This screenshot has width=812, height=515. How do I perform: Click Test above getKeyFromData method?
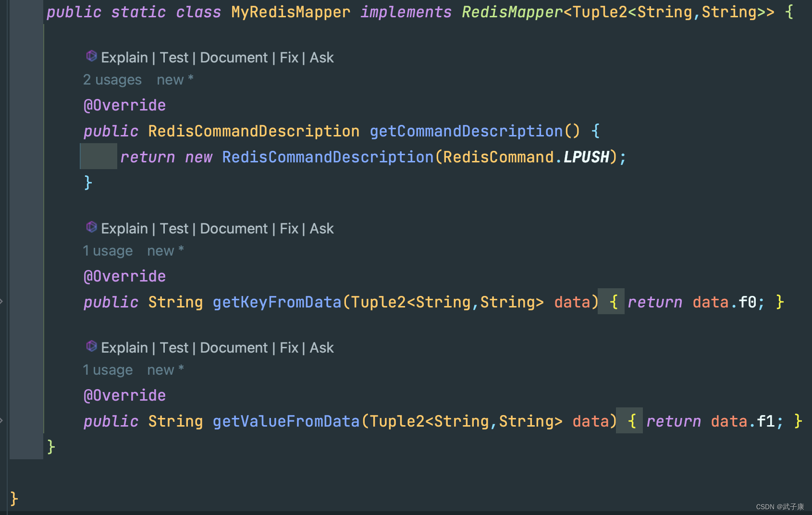click(x=174, y=229)
